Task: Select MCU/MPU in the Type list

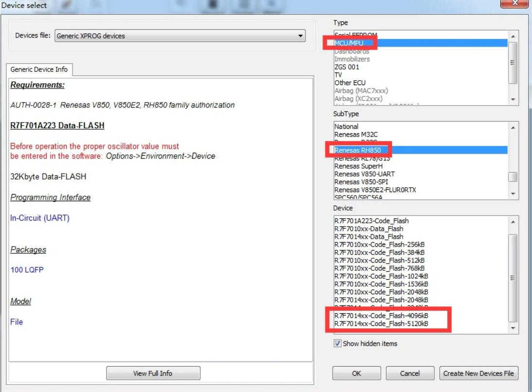Action: [420, 43]
